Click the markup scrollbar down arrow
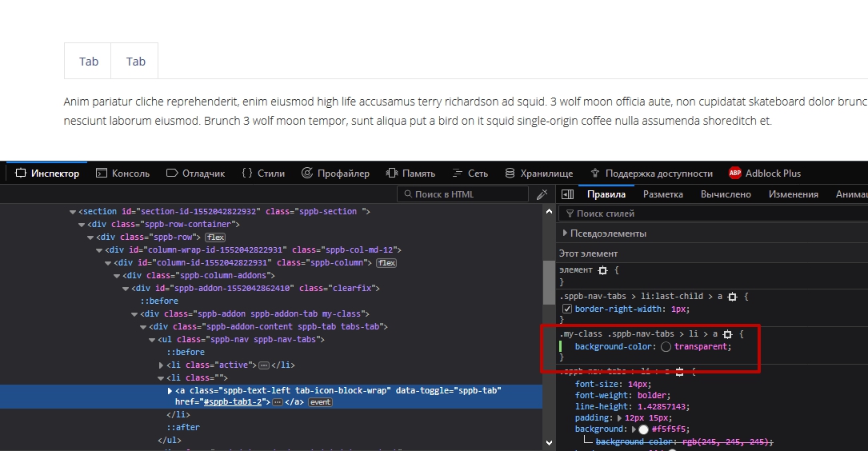868x451 pixels. pyautogui.click(x=549, y=442)
